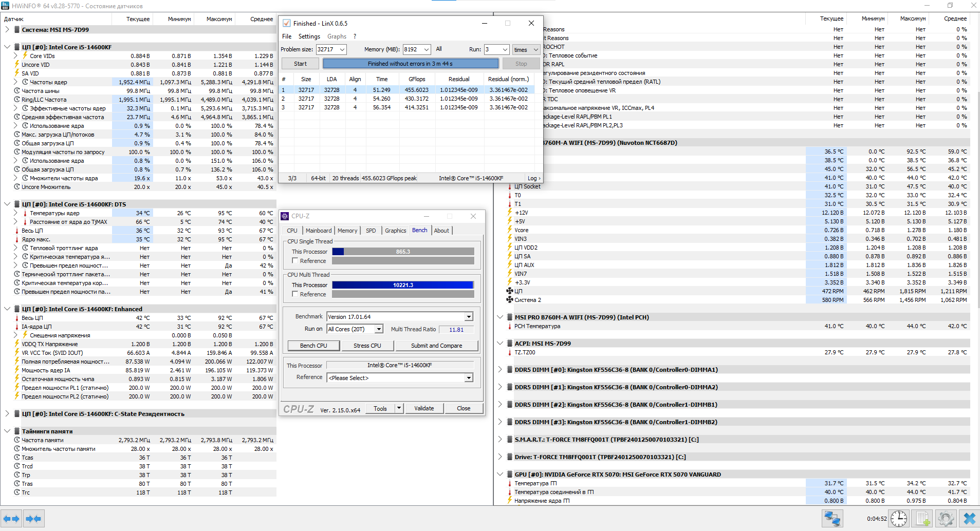Click CPU-Z multi thread score bar 10221.3

(403, 285)
